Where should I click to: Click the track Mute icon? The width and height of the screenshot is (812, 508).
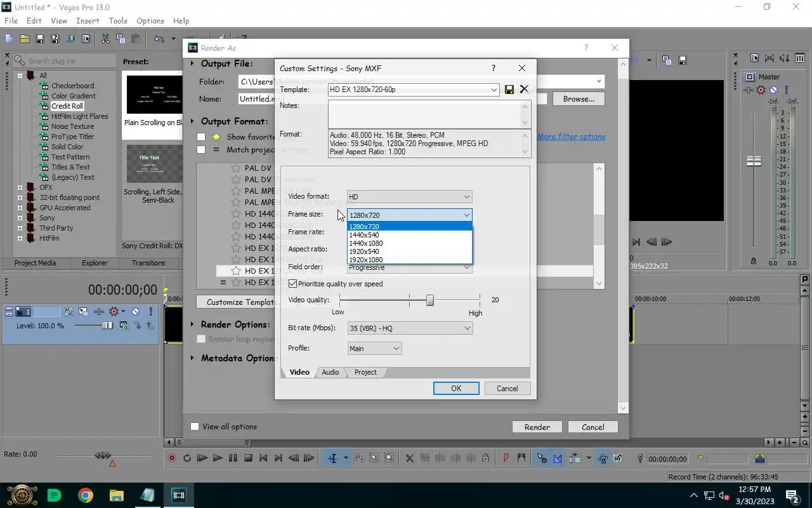pyautogui.click(x=135, y=312)
